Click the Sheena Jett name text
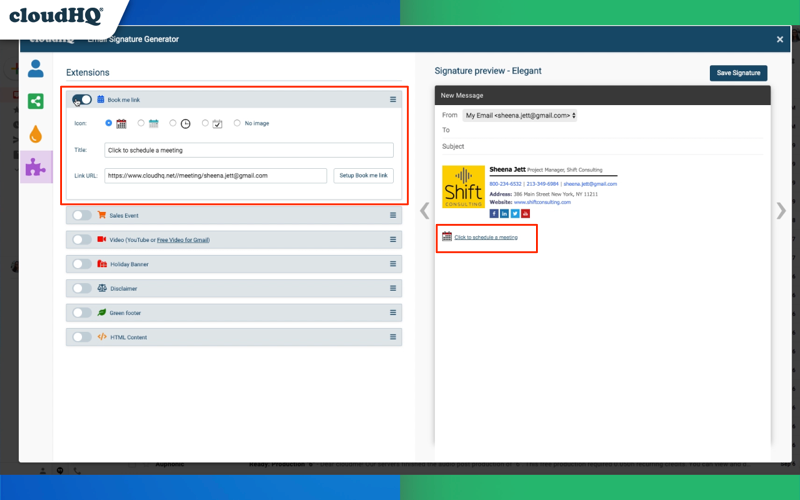800x500 pixels. pyautogui.click(x=507, y=169)
